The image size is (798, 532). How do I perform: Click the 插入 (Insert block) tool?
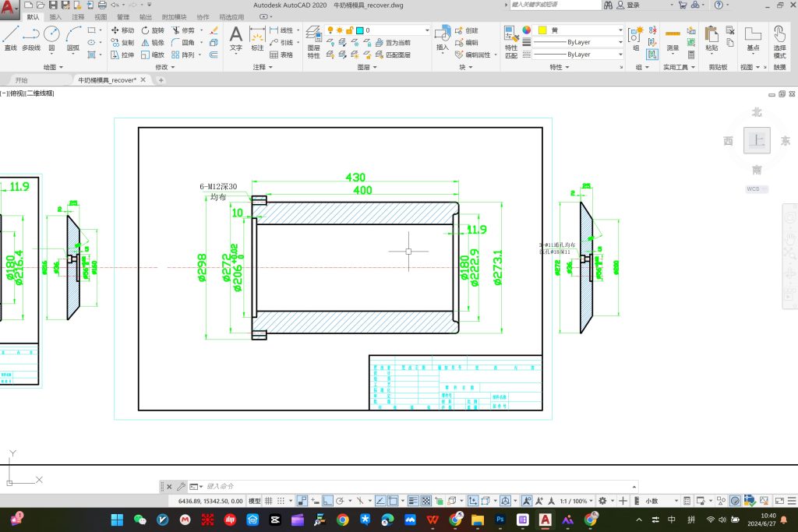coord(443,38)
